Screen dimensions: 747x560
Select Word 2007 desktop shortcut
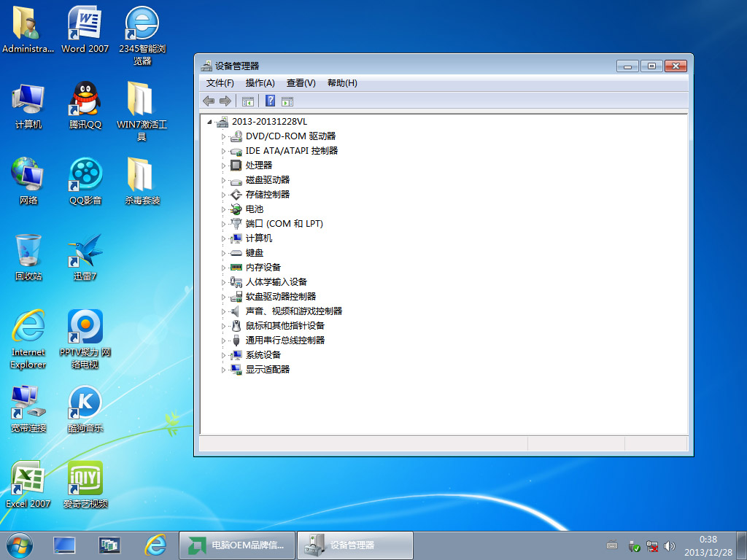point(85,29)
